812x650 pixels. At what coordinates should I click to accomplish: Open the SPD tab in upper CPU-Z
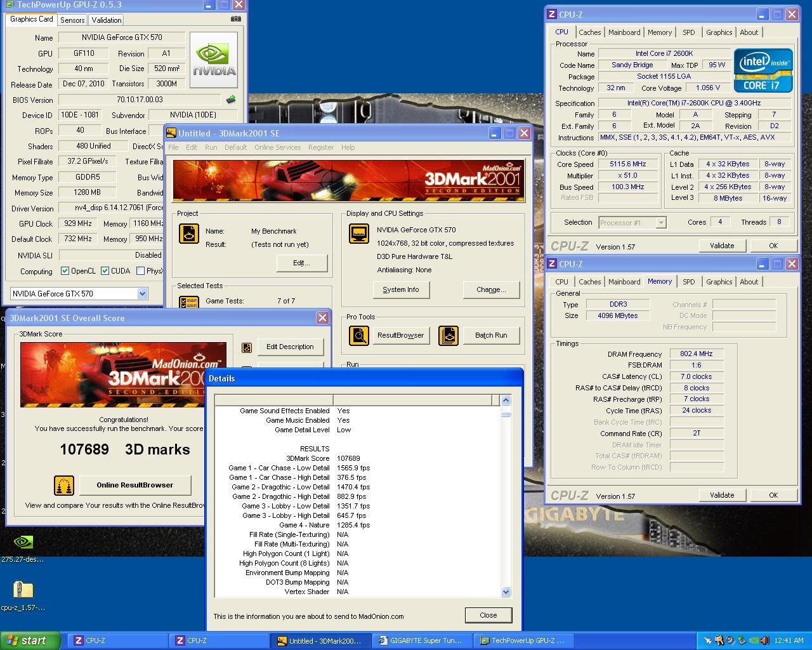[688, 32]
